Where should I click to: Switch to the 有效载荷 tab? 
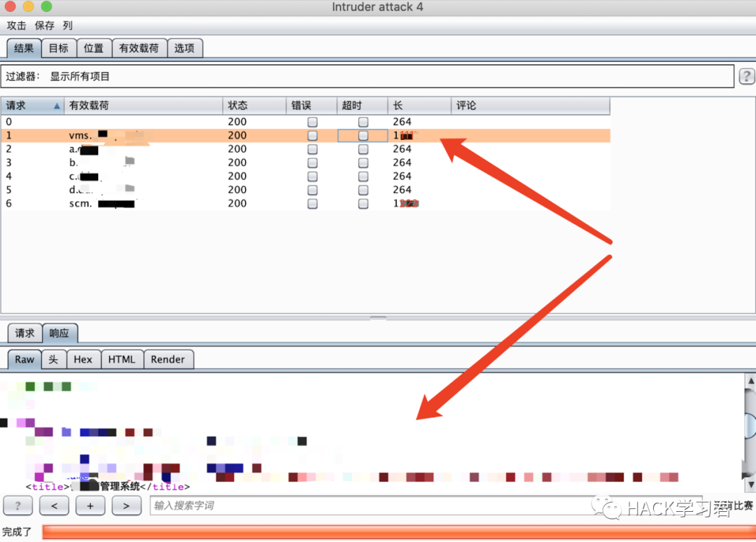tap(139, 48)
